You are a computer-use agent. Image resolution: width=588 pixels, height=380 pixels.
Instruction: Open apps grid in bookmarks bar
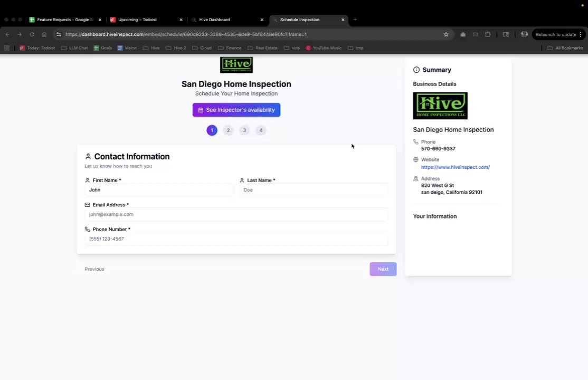(x=7, y=48)
